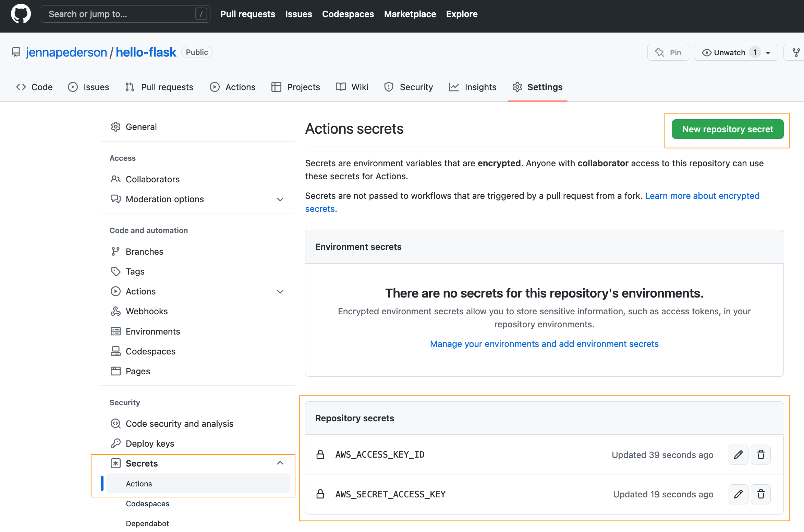Image resolution: width=804 pixels, height=532 pixels.
Task: Open the Security tab
Action: [409, 87]
